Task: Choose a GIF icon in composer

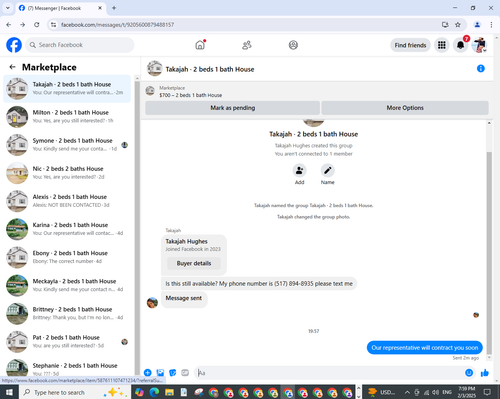Action: [x=185, y=373]
